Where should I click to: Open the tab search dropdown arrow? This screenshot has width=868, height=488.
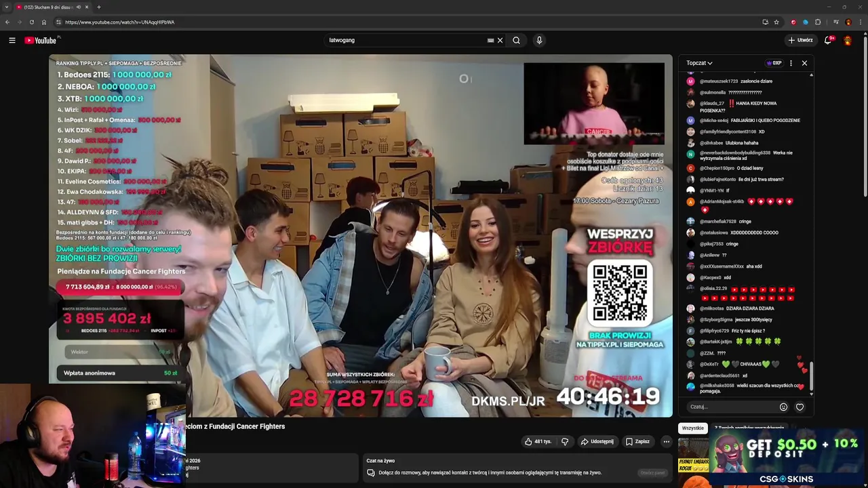pos(6,7)
